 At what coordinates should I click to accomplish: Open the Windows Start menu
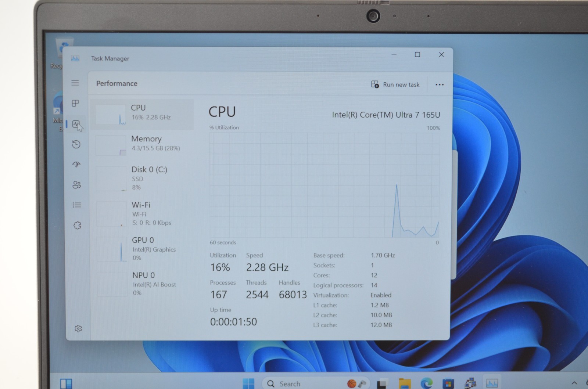tap(248, 383)
